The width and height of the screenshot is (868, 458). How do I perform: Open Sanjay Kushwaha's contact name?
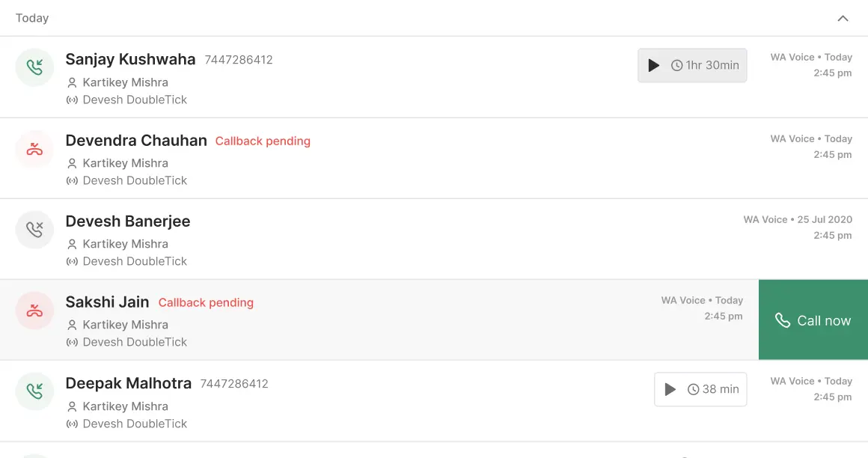pos(130,59)
